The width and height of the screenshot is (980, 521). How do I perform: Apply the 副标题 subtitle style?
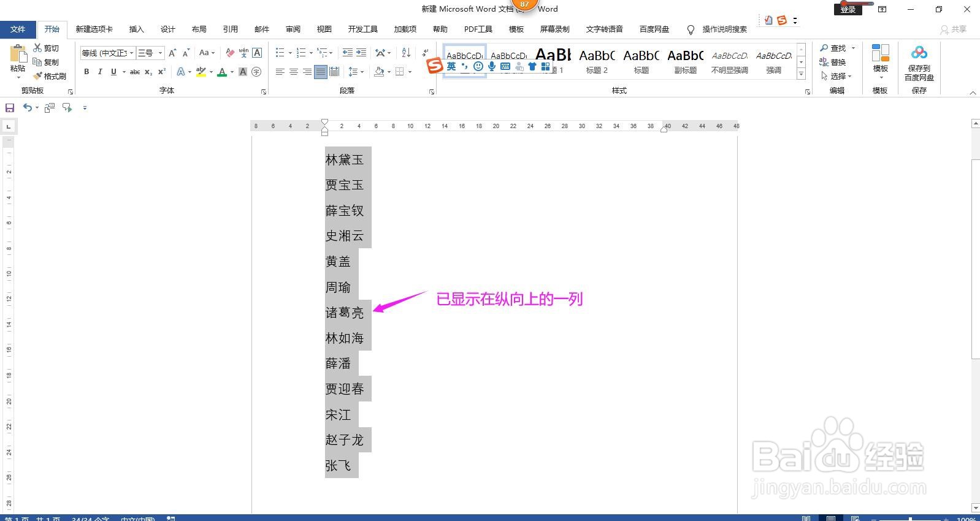coord(685,61)
